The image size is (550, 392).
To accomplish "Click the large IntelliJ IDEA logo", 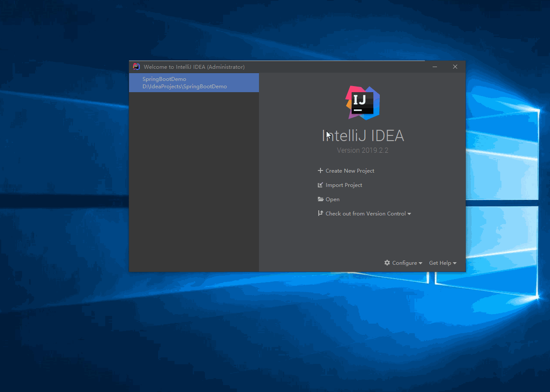I will click(x=363, y=103).
